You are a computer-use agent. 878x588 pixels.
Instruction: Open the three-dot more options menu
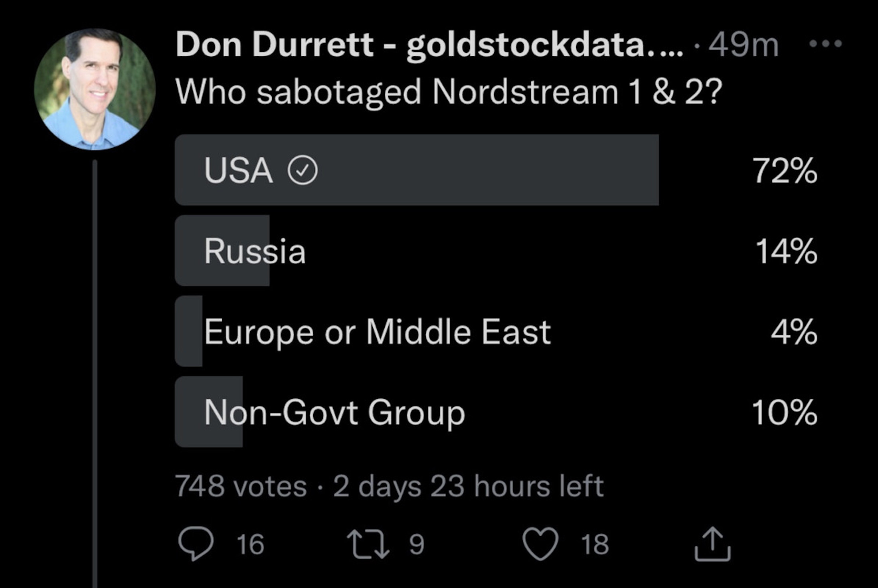point(825,43)
